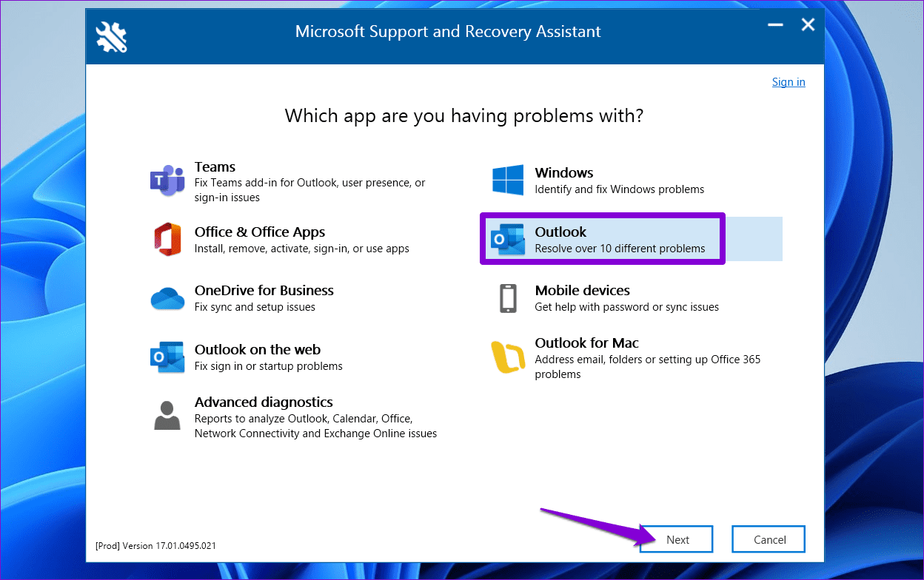The height and width of the screenshot is (580, 924).
Task: Choose the Mobile devices heading
Action: point(583,291)
